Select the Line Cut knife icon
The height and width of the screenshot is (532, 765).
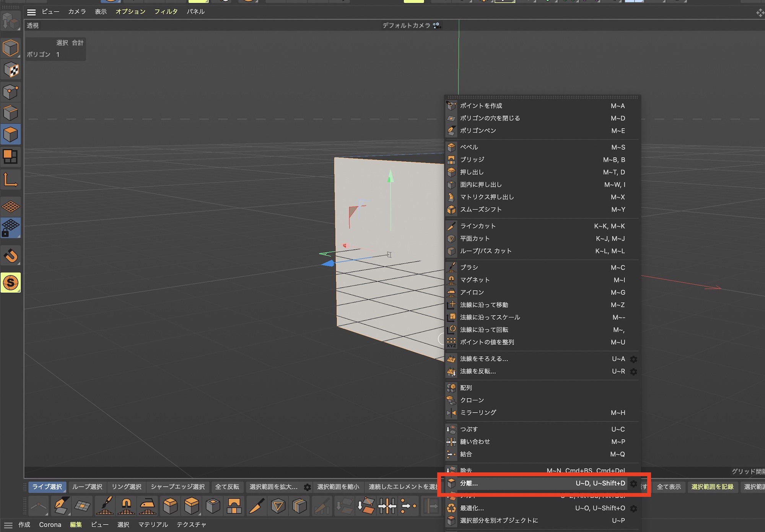(257, 506)
